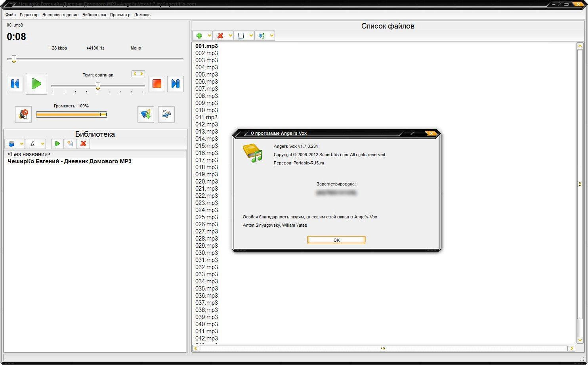The width and height of the screenshot is (588, 365).
Task: Select 036.mp3 in the file list
Action: pyautogui.click(x=206, y=296)
